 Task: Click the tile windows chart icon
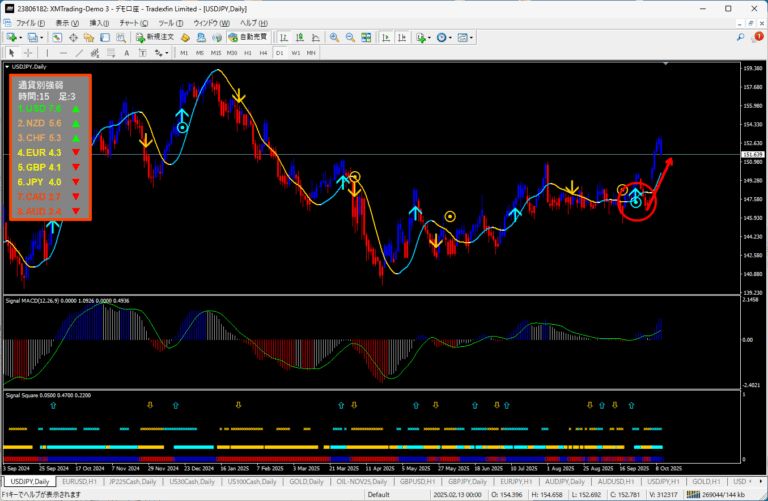tap(364, 37)
